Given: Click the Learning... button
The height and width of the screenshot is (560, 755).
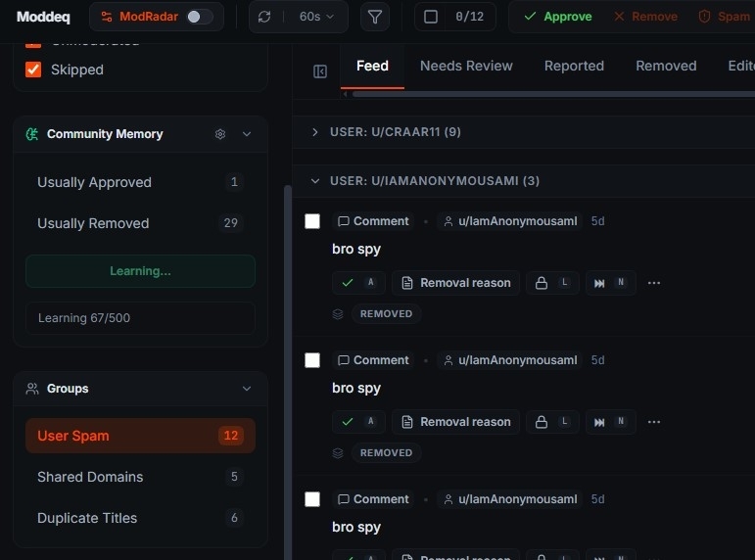Looking at the screenshot, I should (x=140, y=271).
